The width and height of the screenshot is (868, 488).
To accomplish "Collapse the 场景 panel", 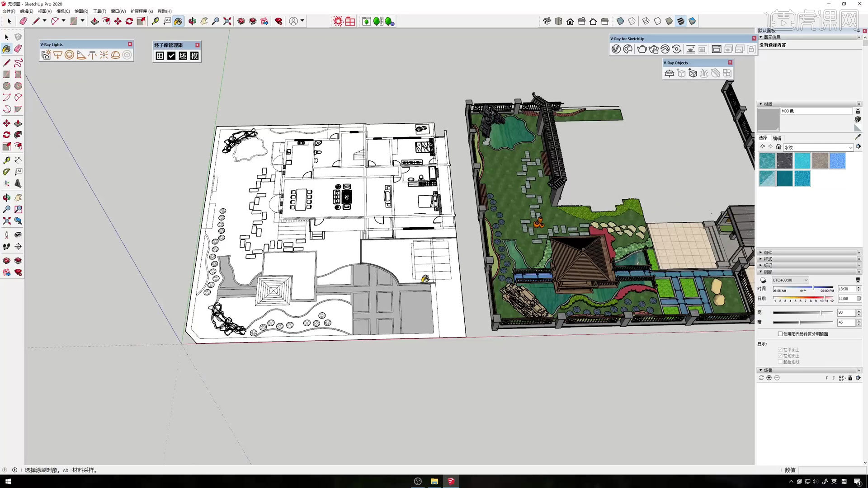I will 809,370.
